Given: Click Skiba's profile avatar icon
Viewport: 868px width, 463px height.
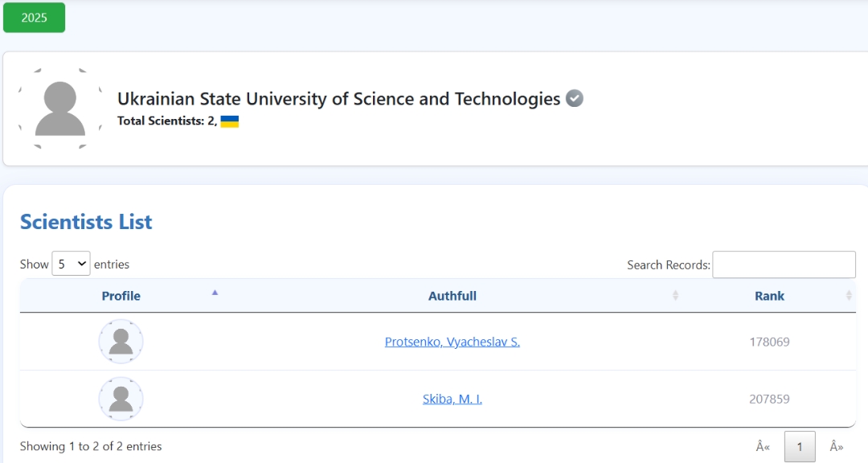Looking at the screenshot, I should pos(121,399).
